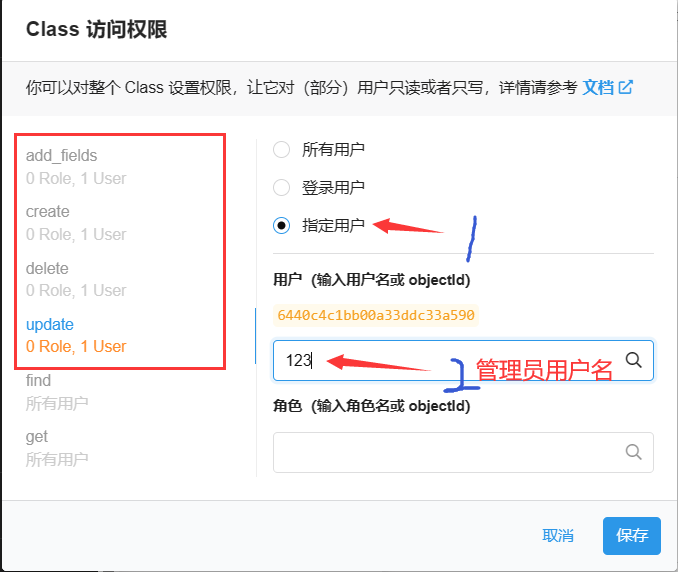Click the 角色 (输入角色名或 objectId) label

coord(371,406)
